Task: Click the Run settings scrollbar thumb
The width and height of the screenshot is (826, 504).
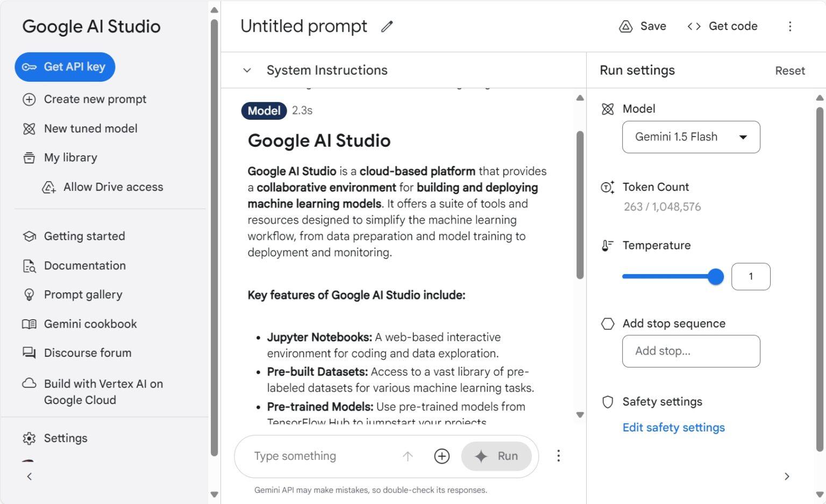Action: 820,279
